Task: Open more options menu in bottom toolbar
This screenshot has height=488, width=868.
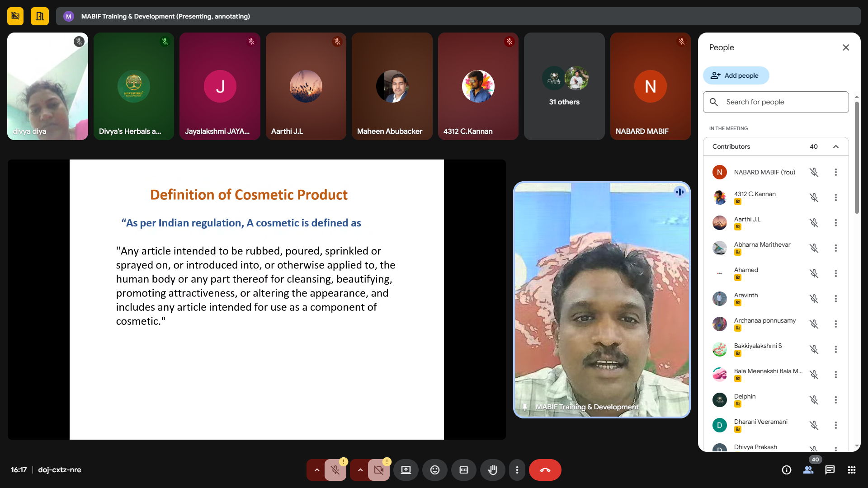Action: click(517, 470)
